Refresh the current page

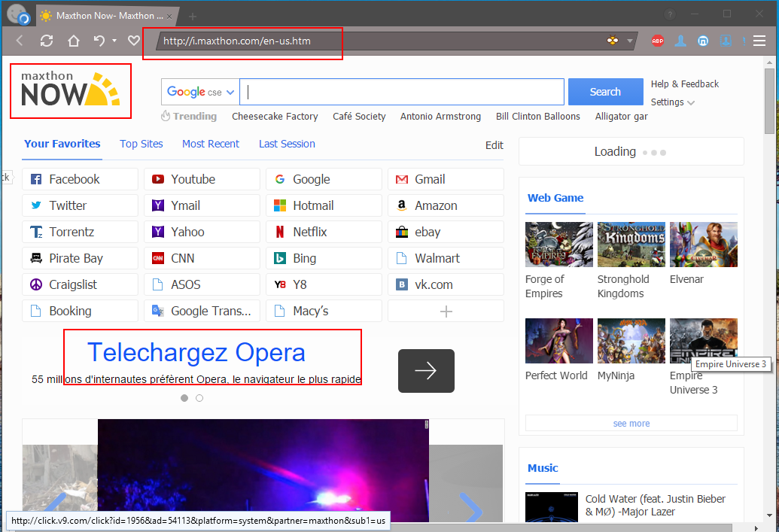[47, 41]
